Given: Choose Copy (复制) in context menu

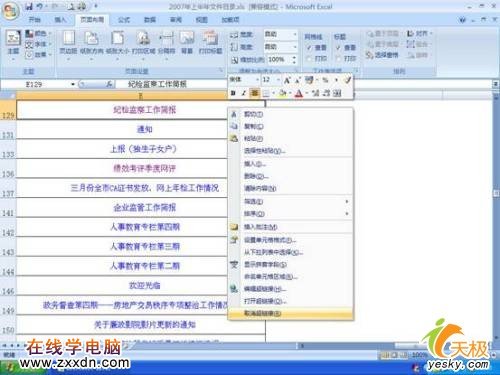Looking at the screenshot, I should click(290, 126).
